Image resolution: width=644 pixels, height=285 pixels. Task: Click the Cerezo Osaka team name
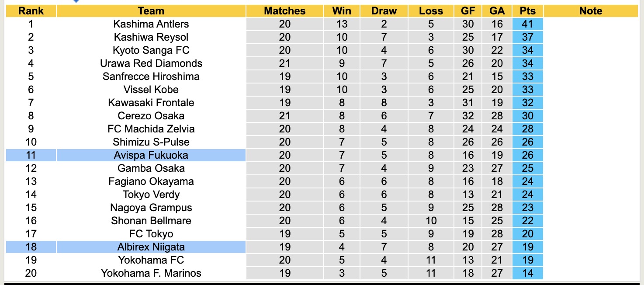pos(151,116)
